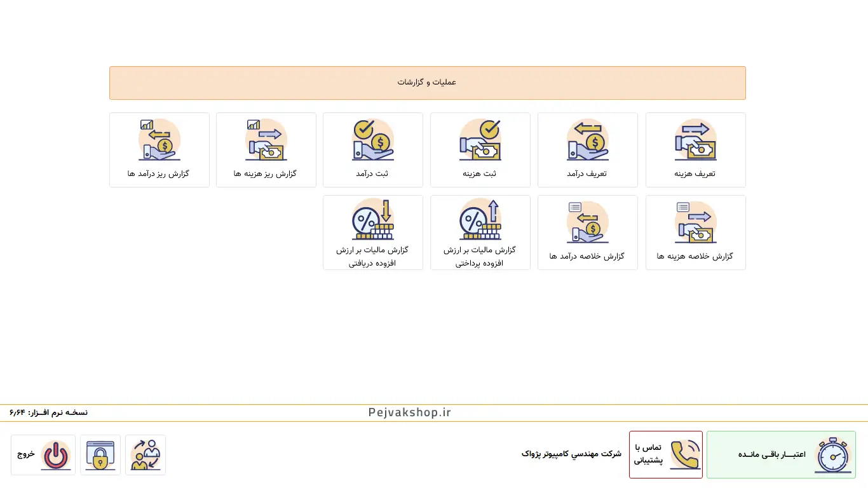Viewport: 868px width, 488px height.
Task: Open the paid VAT report (افزوده پرداختی)
Action: click(x=480, y=233)
